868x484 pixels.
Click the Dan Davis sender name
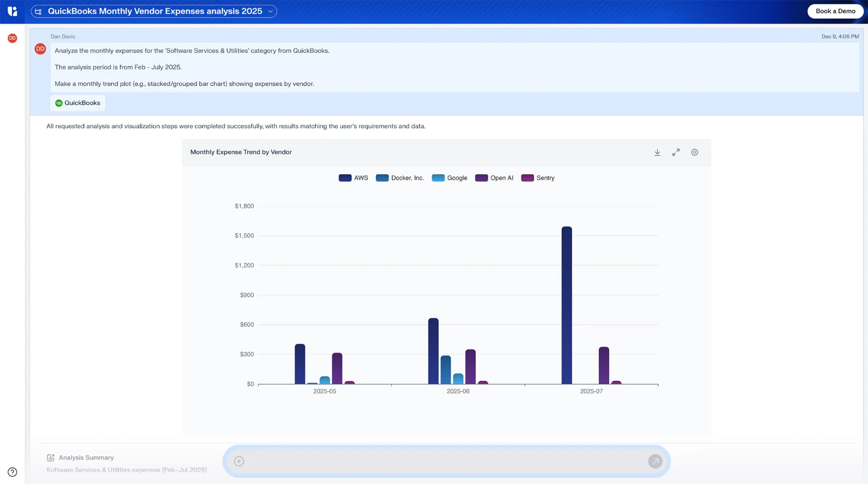pos(63,36)
